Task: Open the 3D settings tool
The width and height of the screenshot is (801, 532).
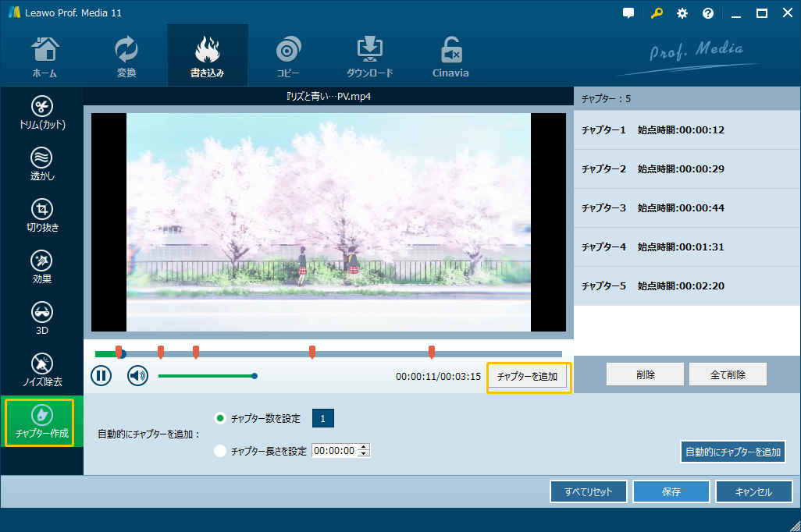Action: pos(42,318)
